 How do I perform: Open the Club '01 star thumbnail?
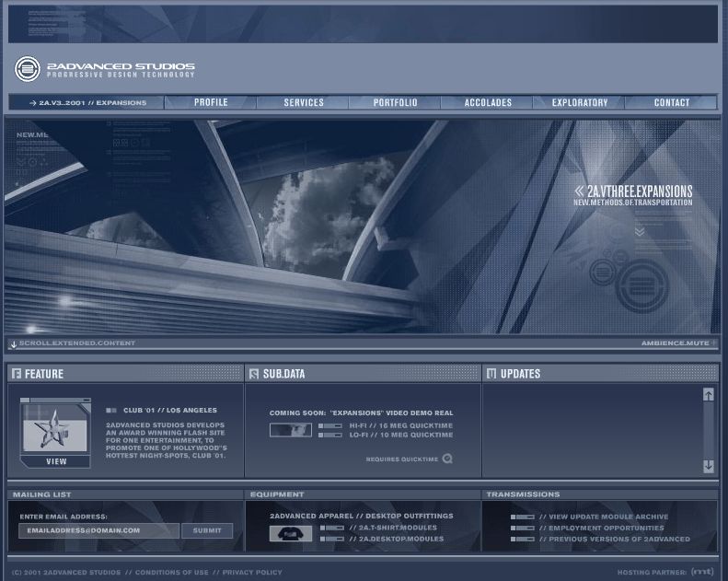(x=55, y=426)
